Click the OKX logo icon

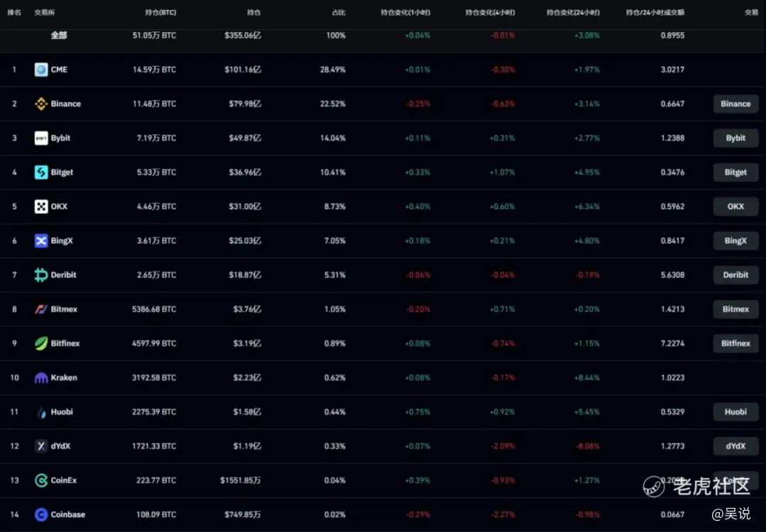[x=41, y=206]
